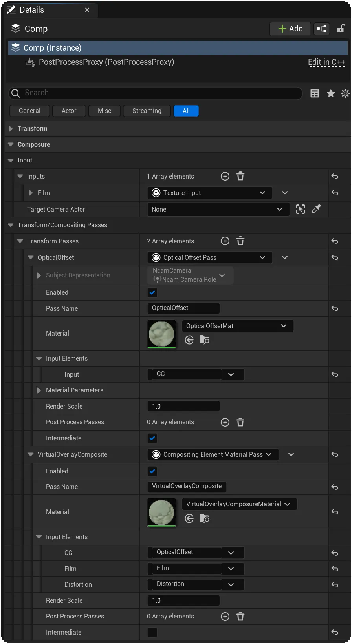Select the Streaming filter tab

pyautogui.click(x=147, y=111)
